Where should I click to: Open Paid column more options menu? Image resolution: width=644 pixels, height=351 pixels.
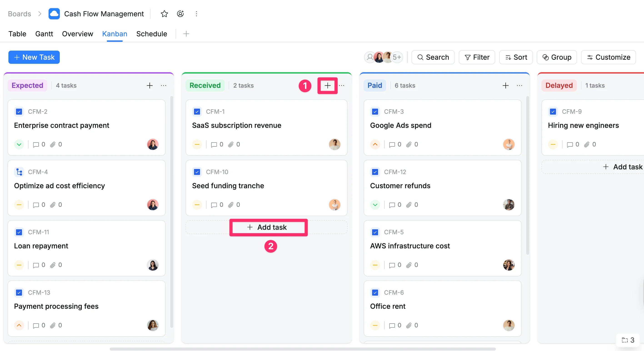[x=519, y=85]
